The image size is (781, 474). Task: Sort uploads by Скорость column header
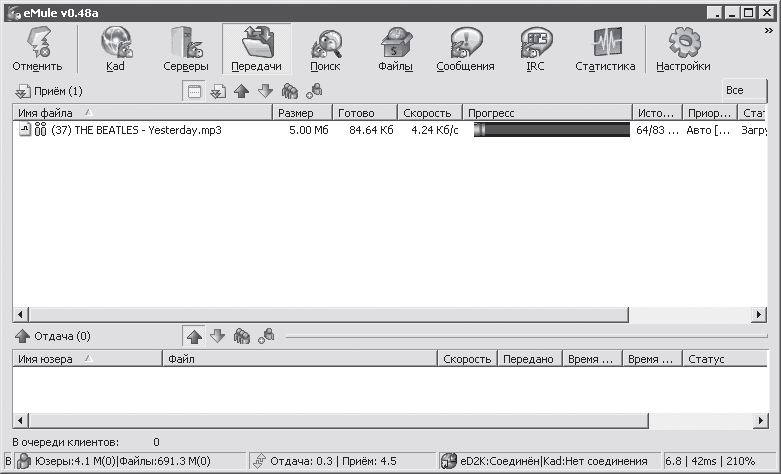[x=468, y=359]
